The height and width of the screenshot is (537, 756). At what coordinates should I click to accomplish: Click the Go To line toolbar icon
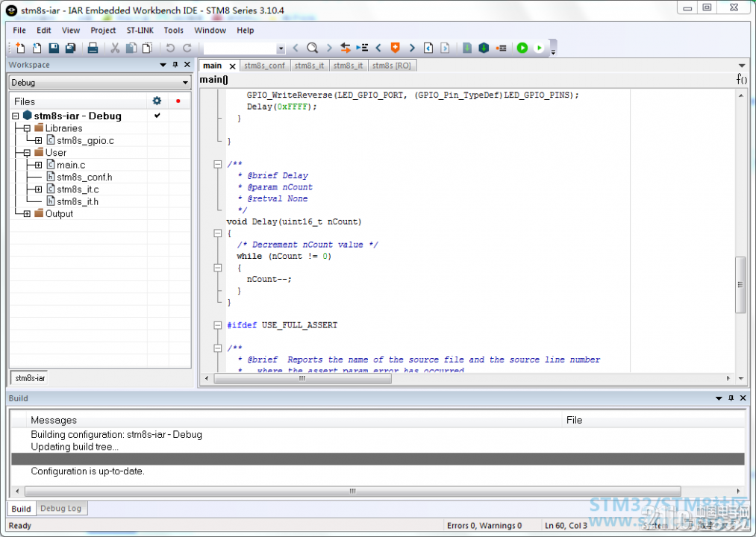(x=362, y=48)
